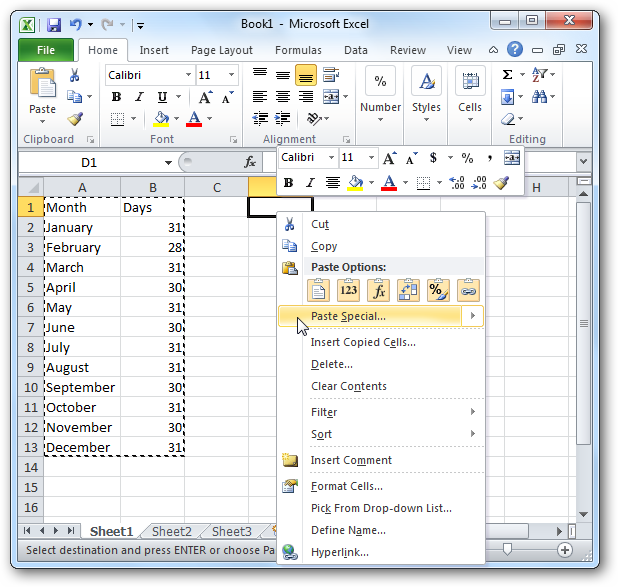Click Decrease Decimal in mini toolbar
This screenshot has height=587, width=618.
479,183
